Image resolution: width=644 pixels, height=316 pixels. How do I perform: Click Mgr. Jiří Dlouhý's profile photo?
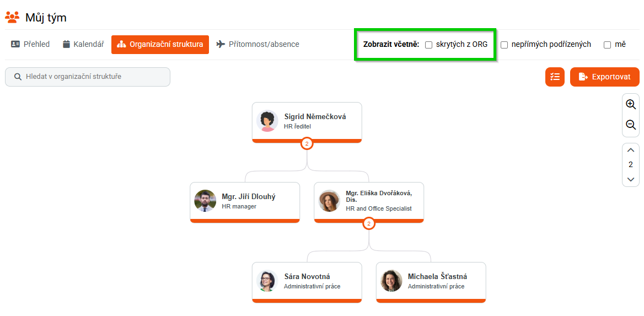click(x=205, y=201)
